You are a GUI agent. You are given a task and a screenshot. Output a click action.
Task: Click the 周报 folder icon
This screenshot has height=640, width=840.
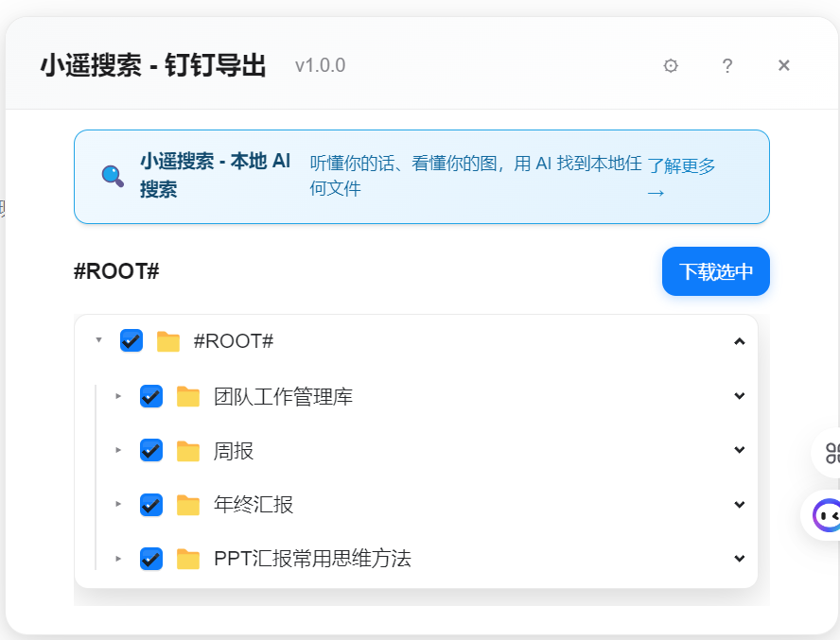[x=188, y=452]
